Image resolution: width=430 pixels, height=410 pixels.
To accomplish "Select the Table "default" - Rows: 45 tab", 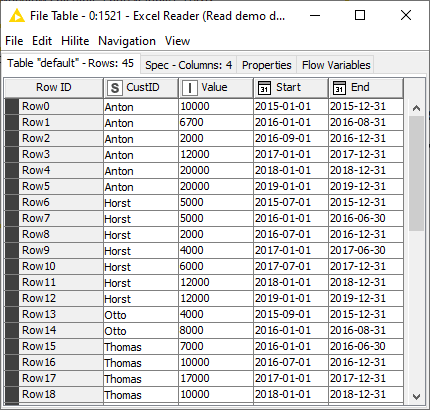I will 70,63.
